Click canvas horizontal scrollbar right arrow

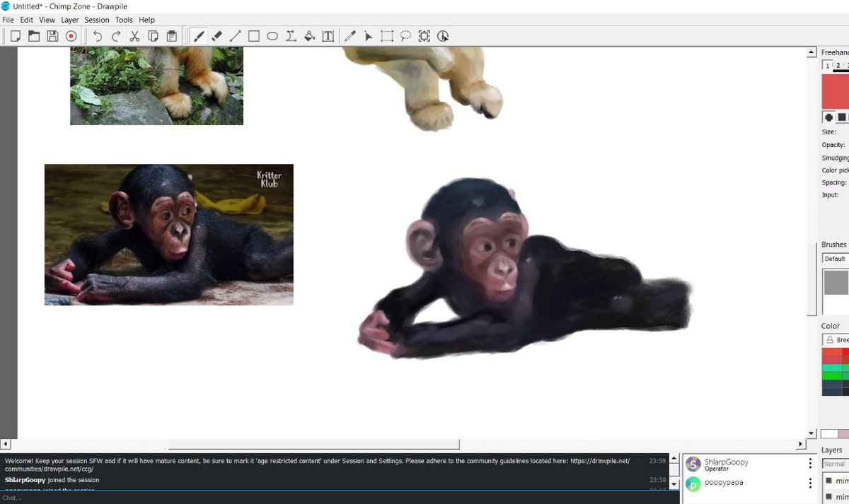(x=801, y=444)
